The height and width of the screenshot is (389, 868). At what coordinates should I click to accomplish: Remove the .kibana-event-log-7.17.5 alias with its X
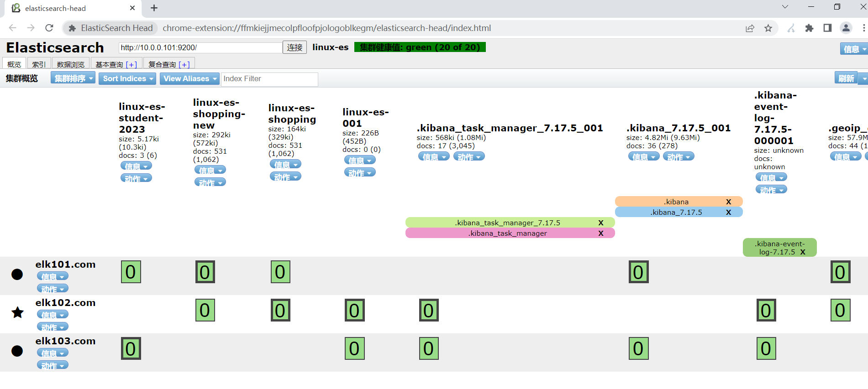[803, 252]
